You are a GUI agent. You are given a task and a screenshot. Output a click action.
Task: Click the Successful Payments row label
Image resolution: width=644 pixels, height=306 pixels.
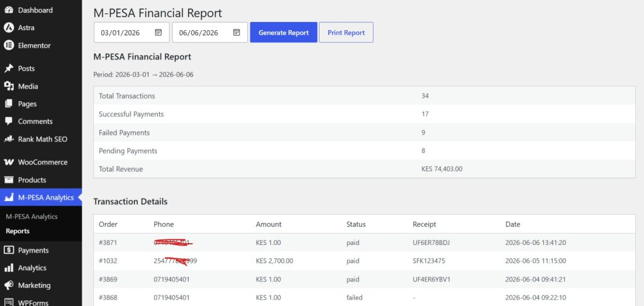click(131, 114)
